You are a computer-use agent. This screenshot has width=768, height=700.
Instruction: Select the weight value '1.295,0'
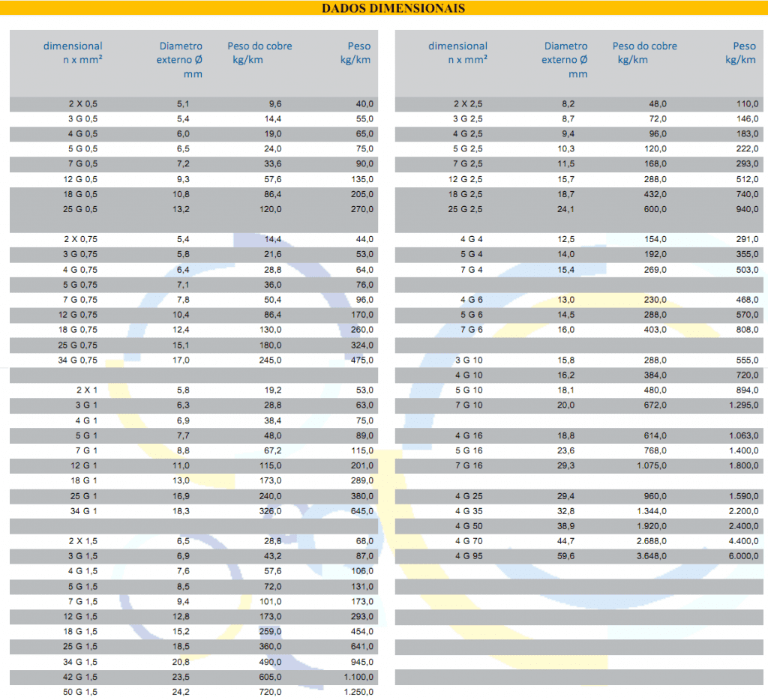[743, 405]
